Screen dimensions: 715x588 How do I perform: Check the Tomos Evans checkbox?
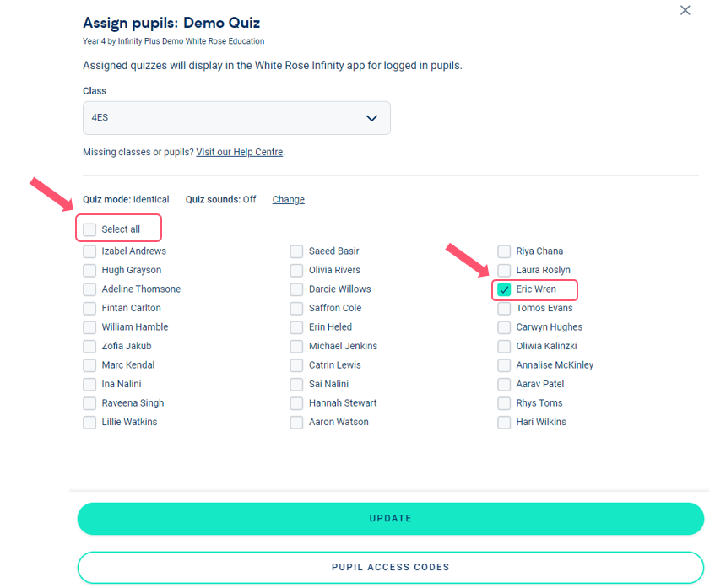tap(504, 308)
